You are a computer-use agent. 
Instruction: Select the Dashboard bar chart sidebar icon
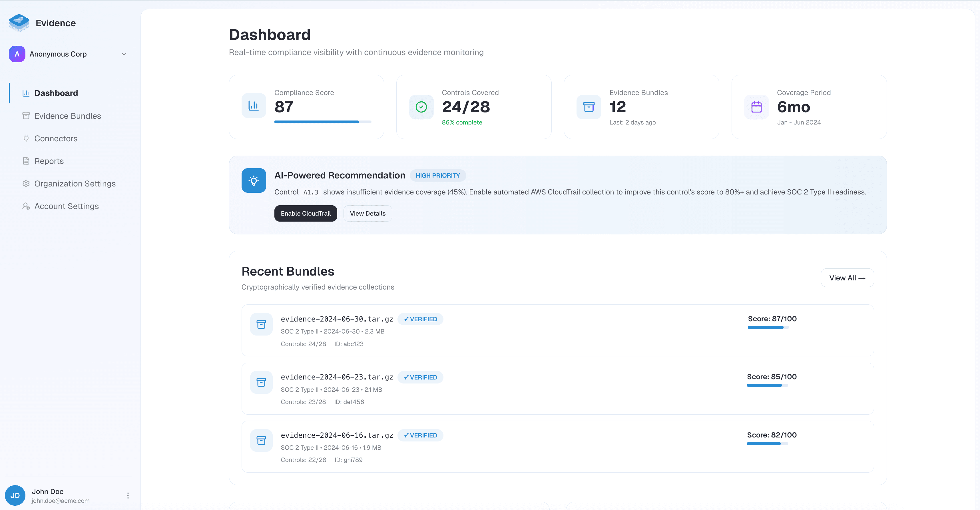(x=25, y=93)
